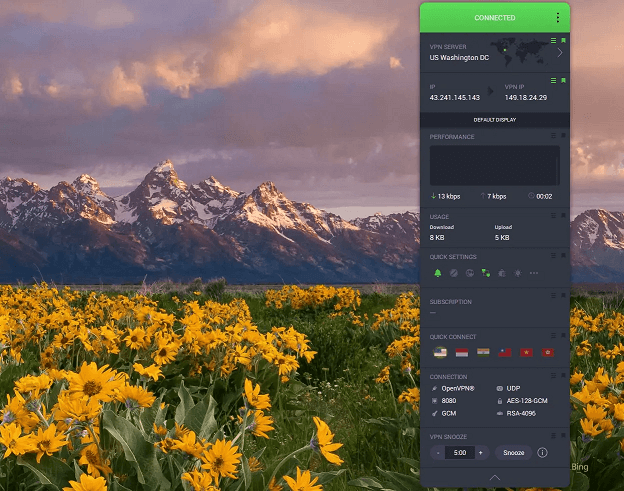Quick connect to the Vietnam flag server
Image resolution: width=624 pixels, height=491 pixels.
525,353
